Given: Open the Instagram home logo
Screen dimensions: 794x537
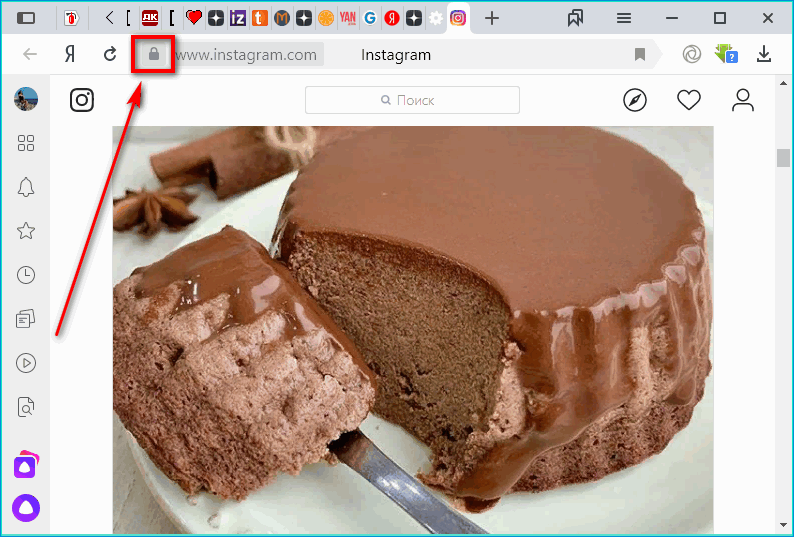Looking at the screenshot, I should pyautogui.click(x=81, y=100).
